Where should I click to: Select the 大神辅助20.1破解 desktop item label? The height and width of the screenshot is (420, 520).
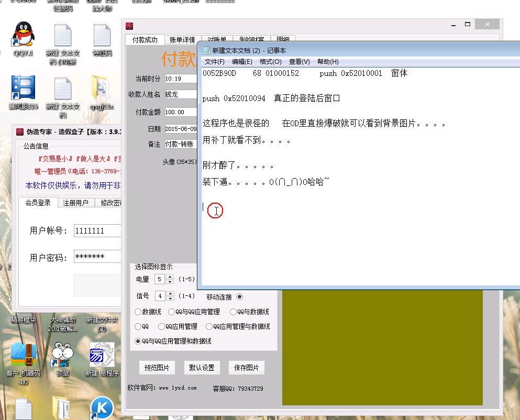[x=62, y=324]
